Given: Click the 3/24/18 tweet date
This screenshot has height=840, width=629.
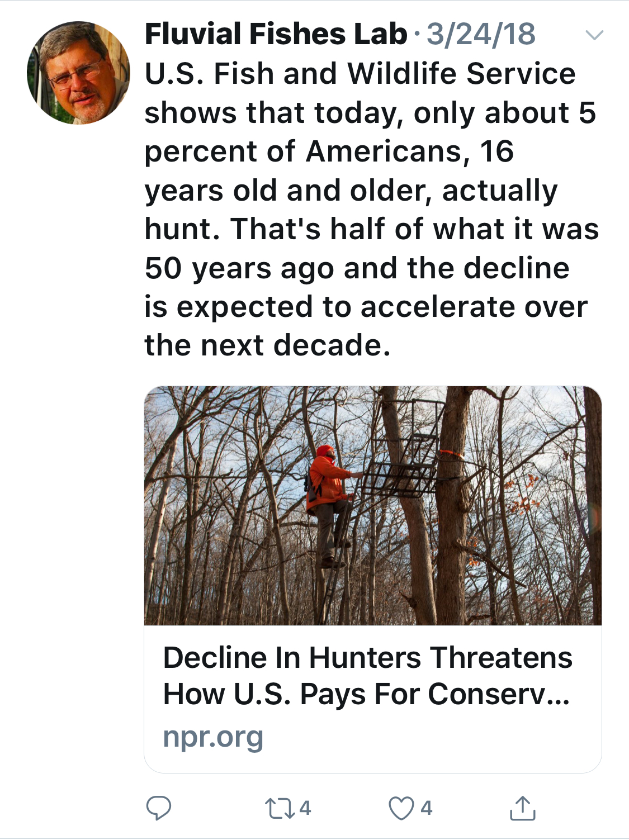Looking at the screenshot, I should [x=481, y=34].
